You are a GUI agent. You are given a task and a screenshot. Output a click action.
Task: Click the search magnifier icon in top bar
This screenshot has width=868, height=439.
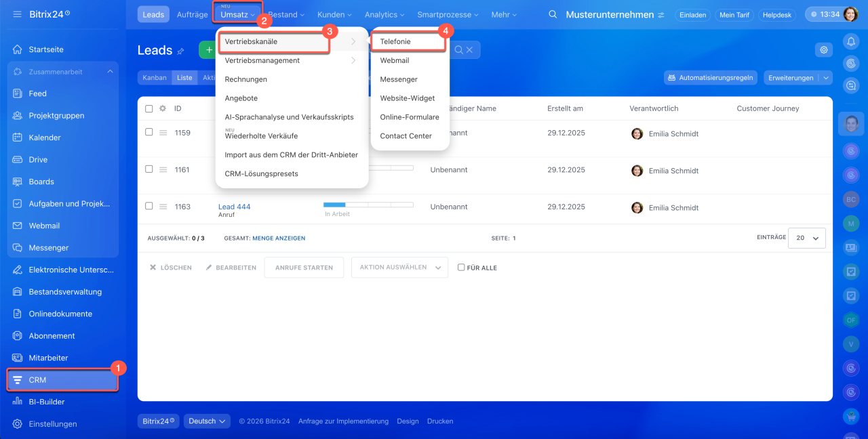click(553, 14)
